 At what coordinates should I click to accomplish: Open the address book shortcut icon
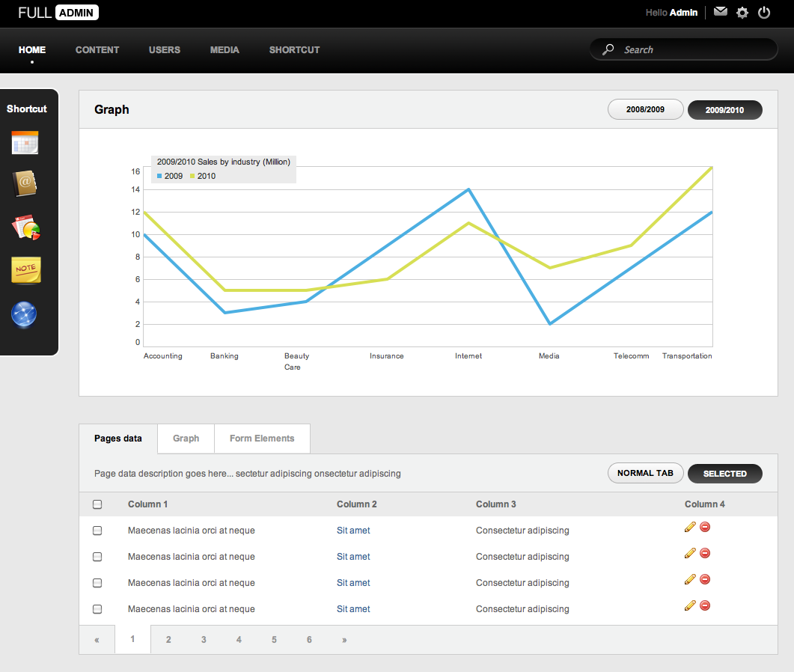pyautogui.click(x=25, y=183)
